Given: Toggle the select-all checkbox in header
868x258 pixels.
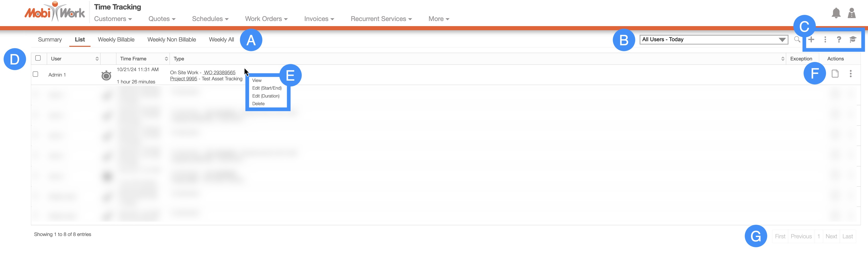Looking at the screenshot, I should coord(38,58).
